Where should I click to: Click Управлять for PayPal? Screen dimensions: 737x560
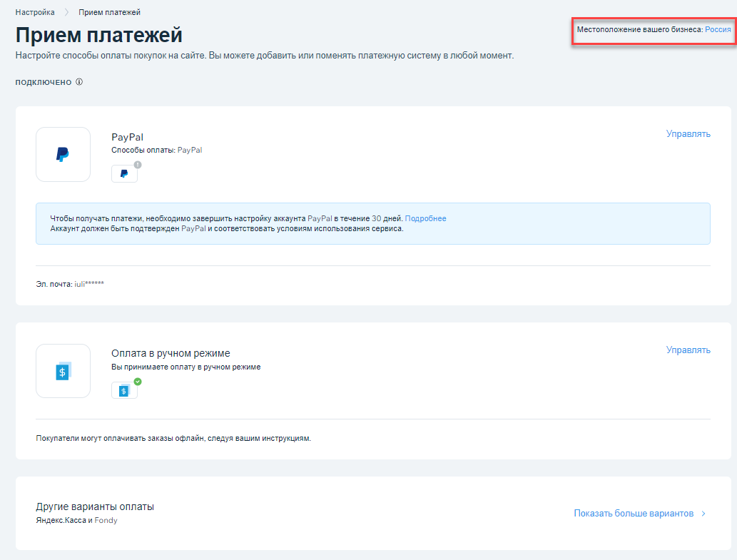(x=688, y=133)
